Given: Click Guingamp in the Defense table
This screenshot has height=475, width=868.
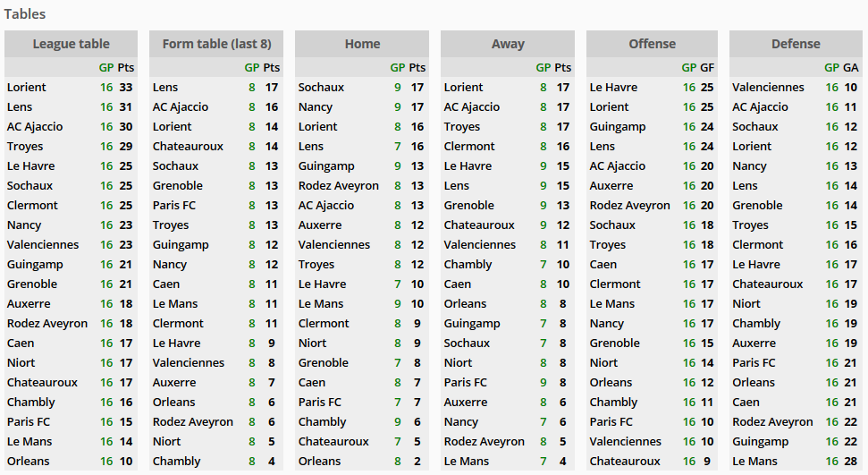Looking at the screenshot, I should pos(761,442).
